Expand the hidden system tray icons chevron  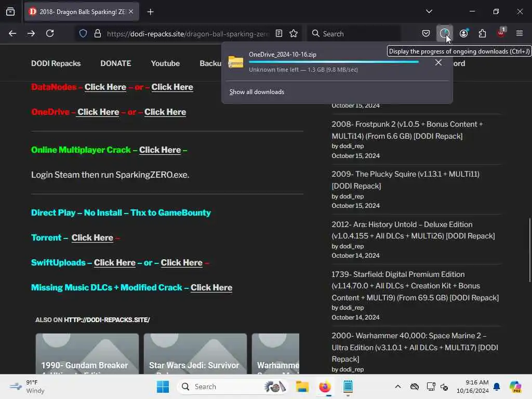(x=398, y=387)
